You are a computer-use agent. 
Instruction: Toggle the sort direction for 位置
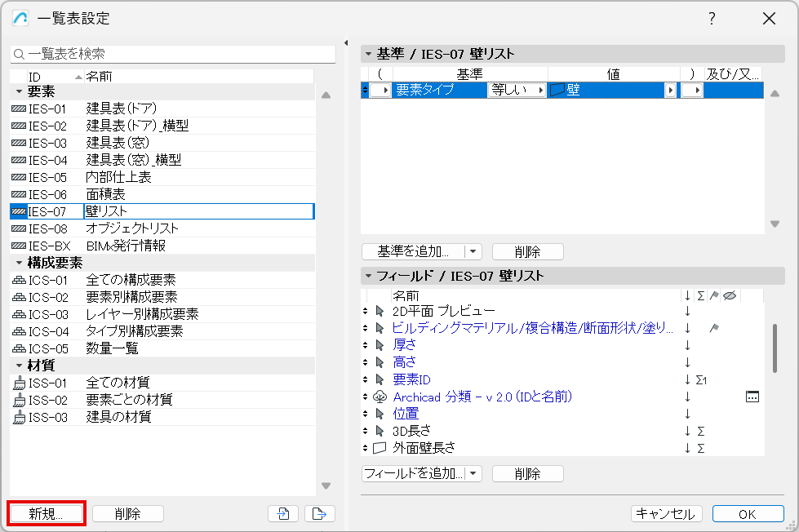687,414
